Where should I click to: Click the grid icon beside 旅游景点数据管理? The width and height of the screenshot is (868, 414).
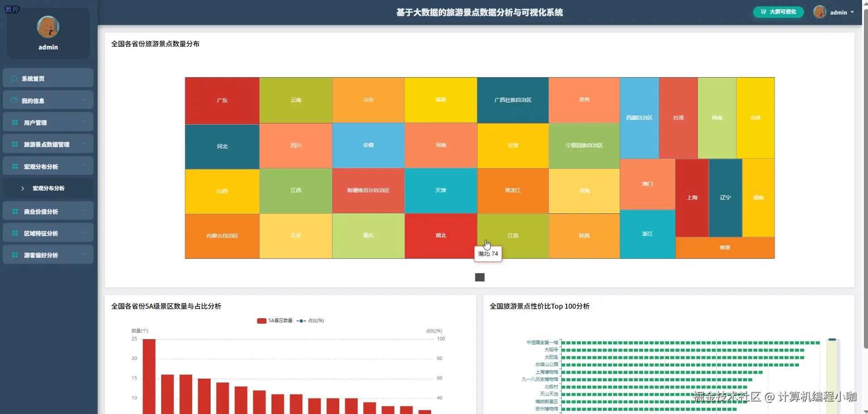[15, 144]
